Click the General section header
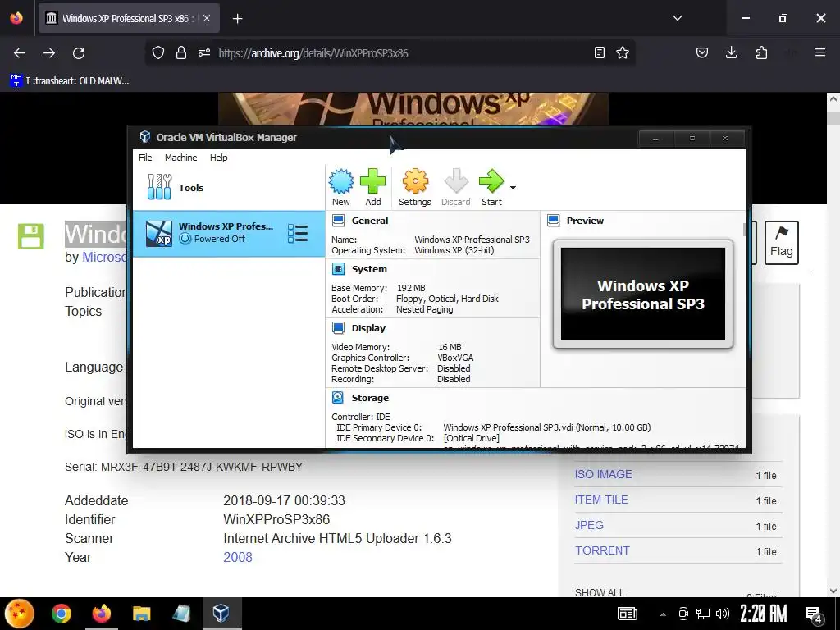840x630 pixels. pos(370,221)
